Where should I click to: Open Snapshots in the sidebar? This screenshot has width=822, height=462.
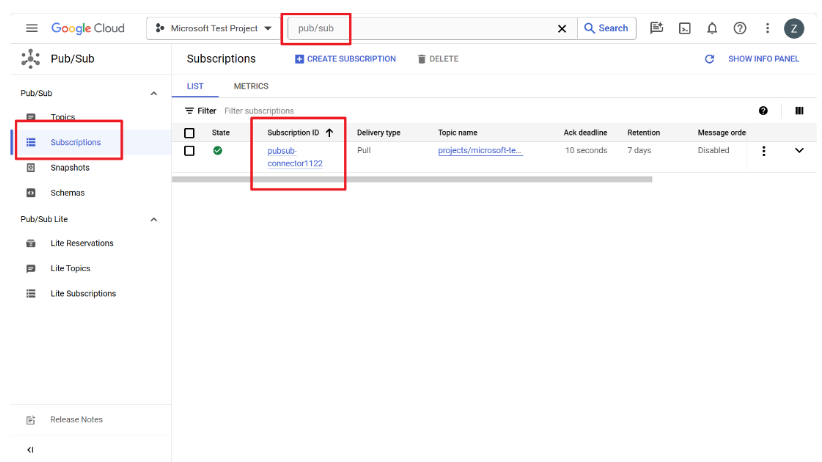pyautogui.click(x=69, y=168)
